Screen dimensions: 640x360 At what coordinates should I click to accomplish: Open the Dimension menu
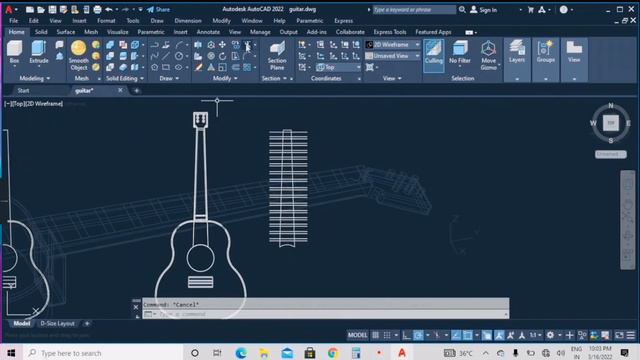[188, 21]
